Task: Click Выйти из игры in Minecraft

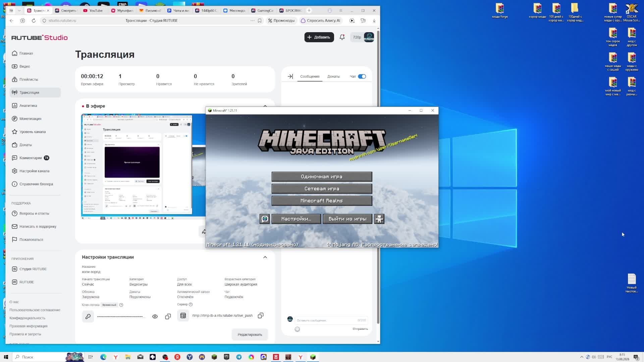Action: pyautogui.click(x=347, y=219)
